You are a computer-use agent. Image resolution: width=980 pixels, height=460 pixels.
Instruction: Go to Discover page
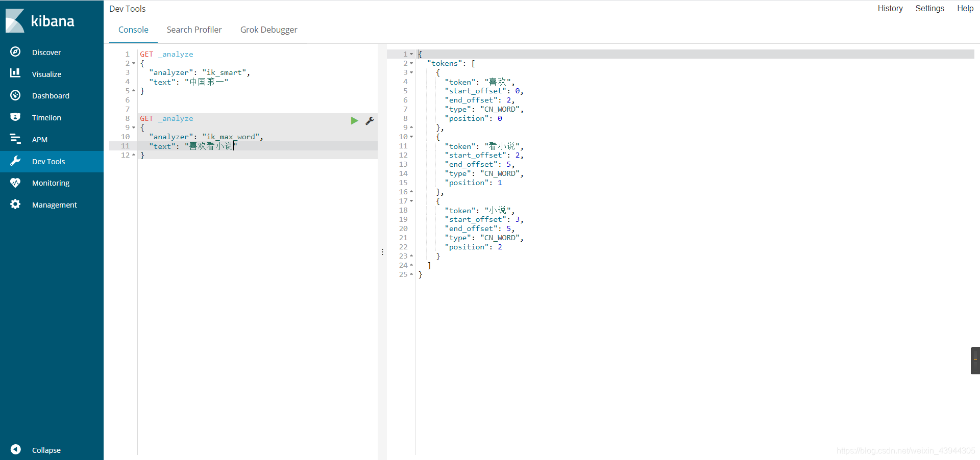tap(46, 52)
